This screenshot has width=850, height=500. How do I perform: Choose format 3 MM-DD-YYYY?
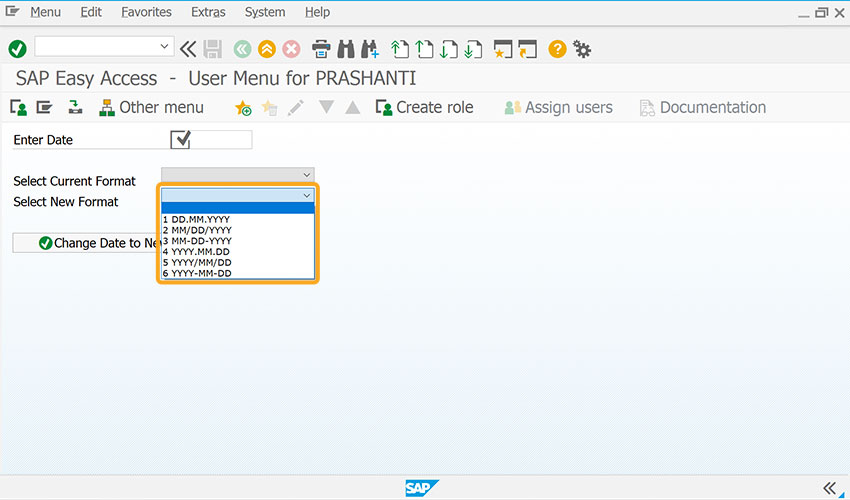pos(237,241)
